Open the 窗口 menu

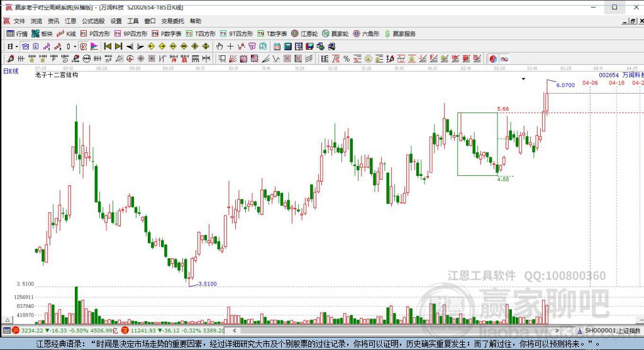point(150,21)
